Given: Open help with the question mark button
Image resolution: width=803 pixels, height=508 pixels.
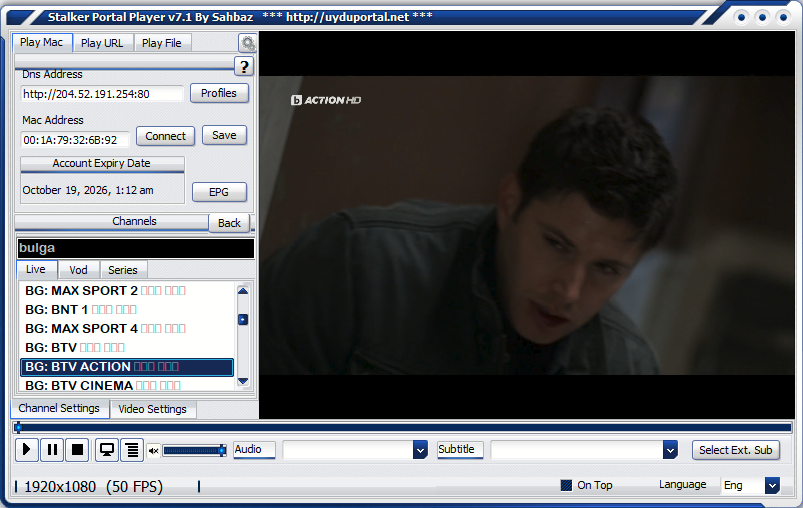Looking at the screenshot, I should (x=244, y=67).
